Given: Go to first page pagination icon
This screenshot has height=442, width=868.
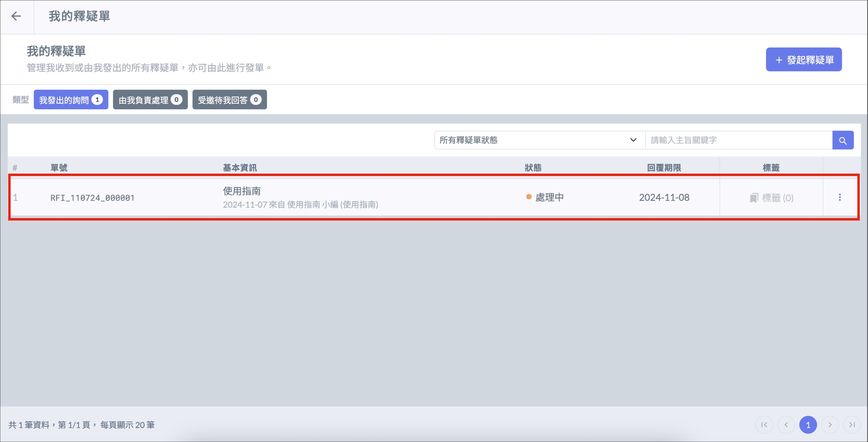Looking at the screenshot, I should point(764,425).
